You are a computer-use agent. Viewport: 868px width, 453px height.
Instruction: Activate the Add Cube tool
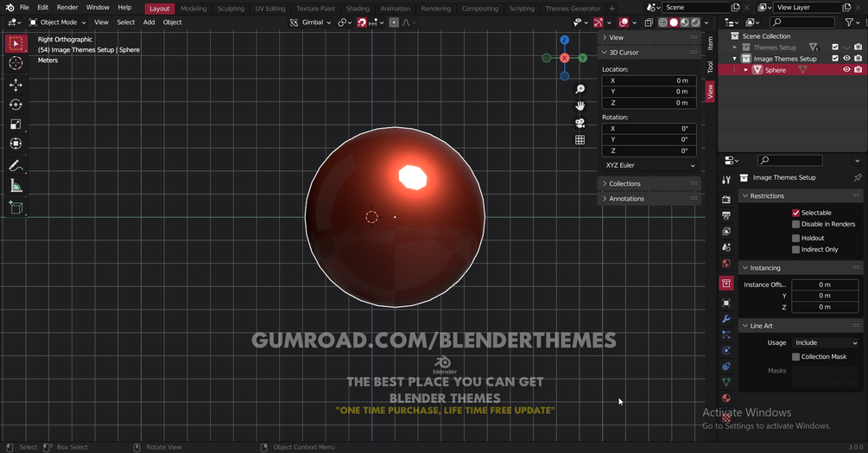click(16, 207)
